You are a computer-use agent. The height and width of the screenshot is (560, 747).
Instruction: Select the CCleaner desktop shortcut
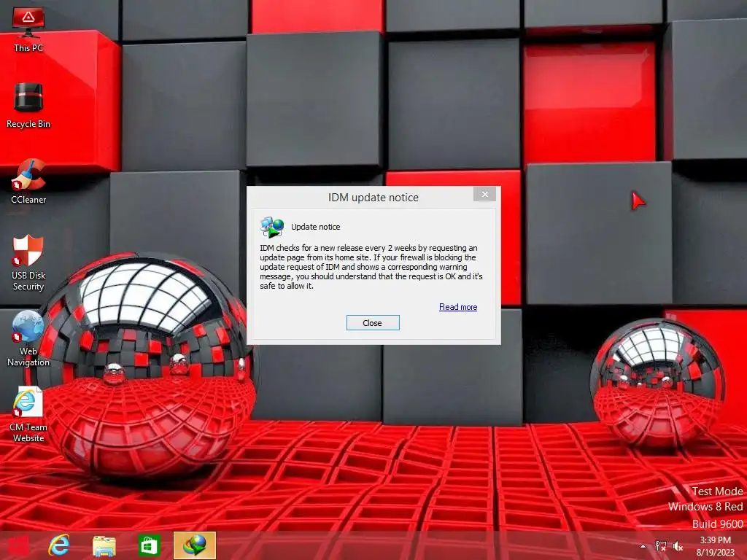(x=28, y=181)
